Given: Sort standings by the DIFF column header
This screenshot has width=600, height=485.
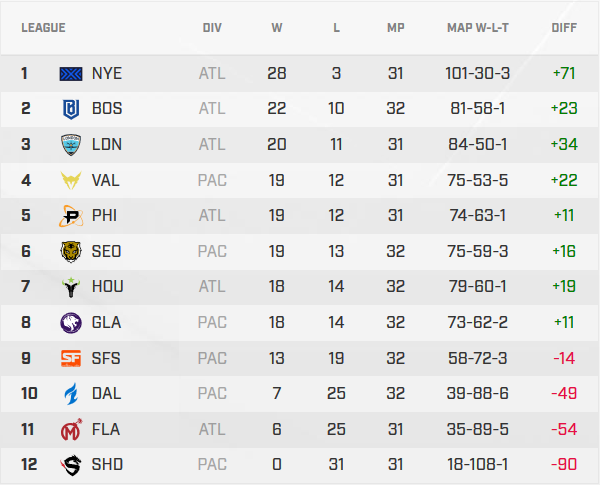Looking at the screenshot, I should pos(564,27).
